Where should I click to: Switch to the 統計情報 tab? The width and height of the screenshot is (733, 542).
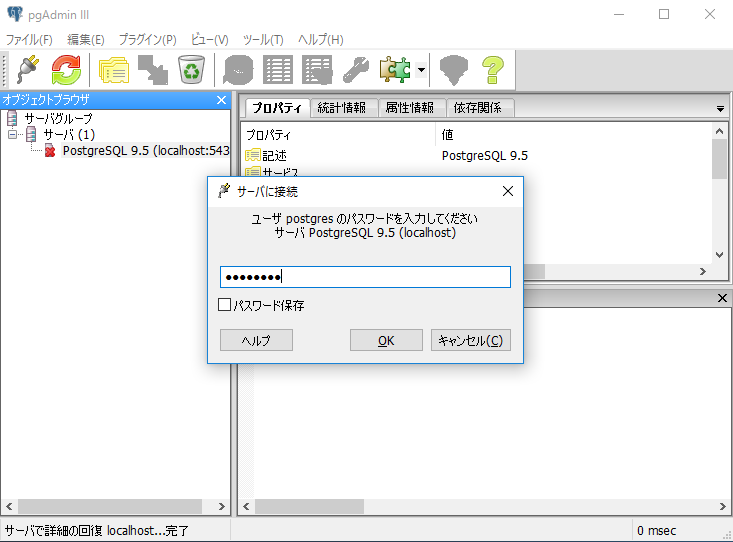pyautogui.click(x=342, y=108)
